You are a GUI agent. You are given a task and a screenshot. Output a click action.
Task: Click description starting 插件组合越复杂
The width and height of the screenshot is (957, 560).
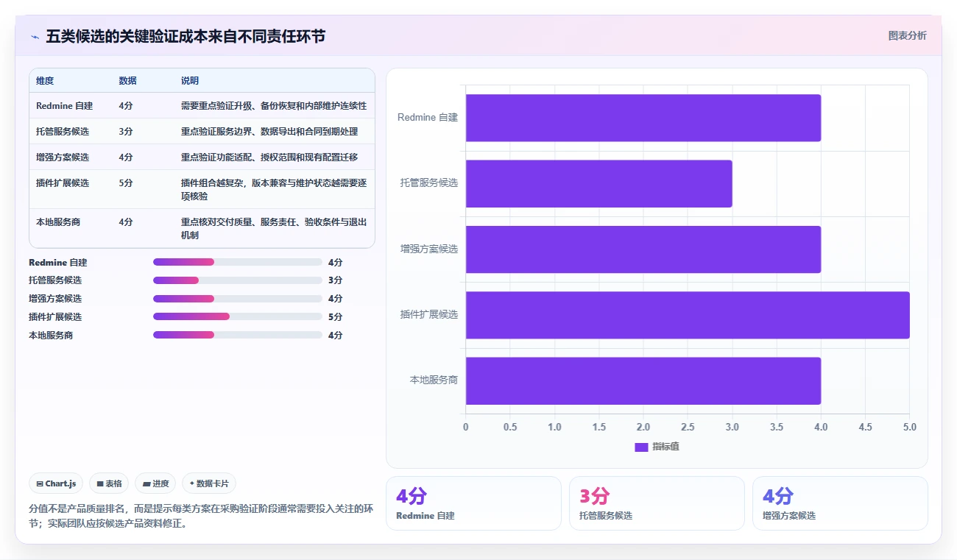coord(274,189)
